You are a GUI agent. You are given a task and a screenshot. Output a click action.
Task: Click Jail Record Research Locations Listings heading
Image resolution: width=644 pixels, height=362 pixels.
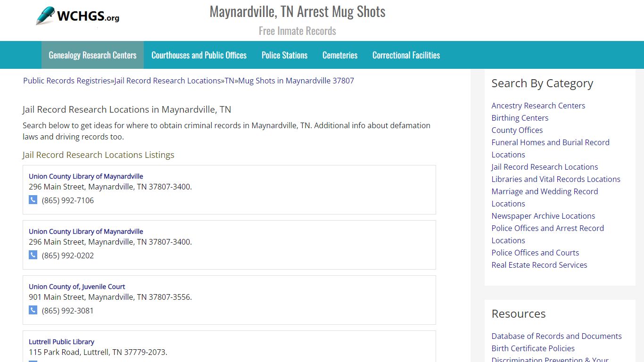99,155
